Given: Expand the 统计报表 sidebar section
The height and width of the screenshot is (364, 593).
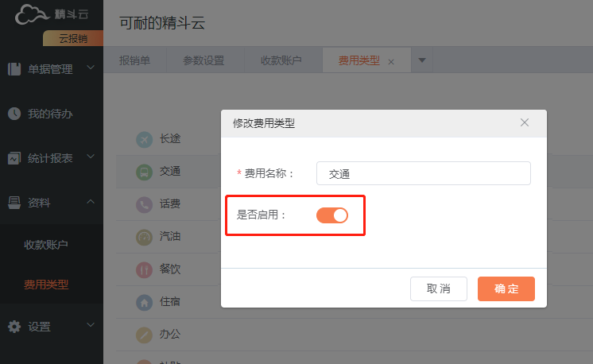Looking at the screenshot, I should [x=51, y=158].
